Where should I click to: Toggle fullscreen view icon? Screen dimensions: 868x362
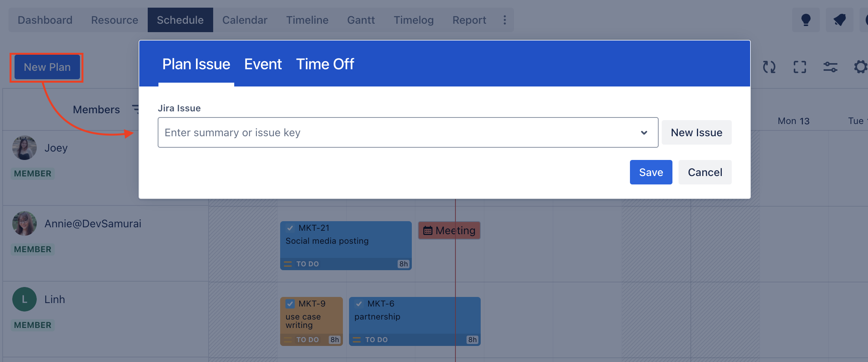pos(799,67)
